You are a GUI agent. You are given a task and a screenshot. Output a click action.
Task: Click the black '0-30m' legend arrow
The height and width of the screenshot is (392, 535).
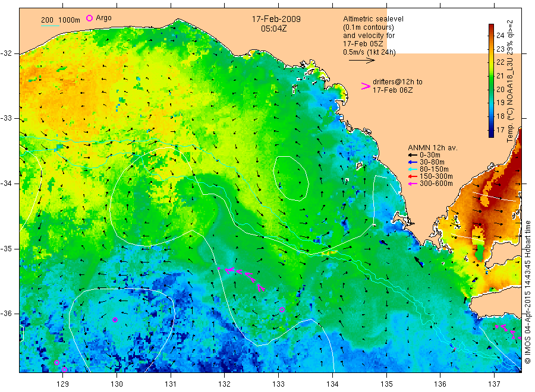(x=413, y=156)
